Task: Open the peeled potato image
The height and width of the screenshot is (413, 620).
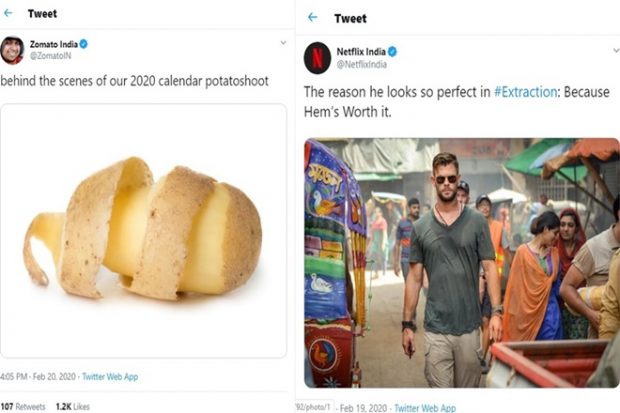Action: [x=143, y=229]
